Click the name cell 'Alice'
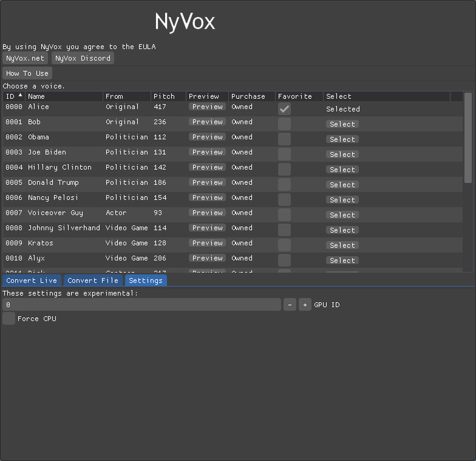Viewport: 476px width, 461px height. 39,107
